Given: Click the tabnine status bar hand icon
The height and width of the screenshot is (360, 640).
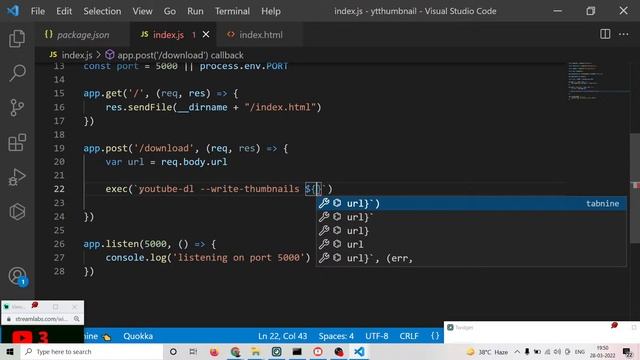Looking at the screenshot, I should 107,337.
